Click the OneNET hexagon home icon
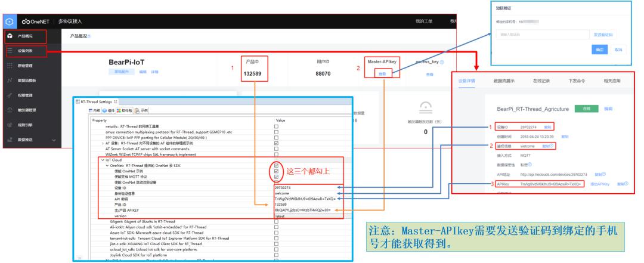The image size is (644, 263). (x=10, y=21)
